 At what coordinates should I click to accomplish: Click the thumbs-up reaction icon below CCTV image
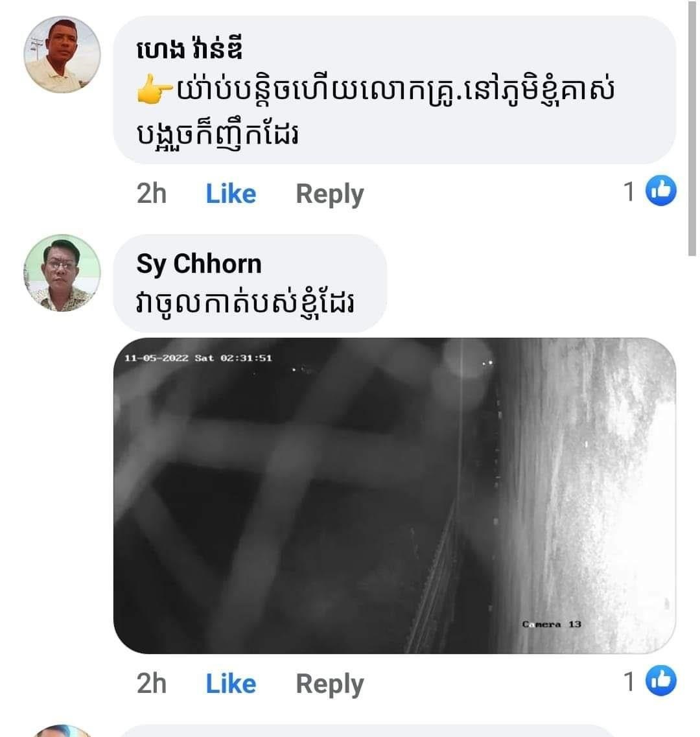click(661, 681)
